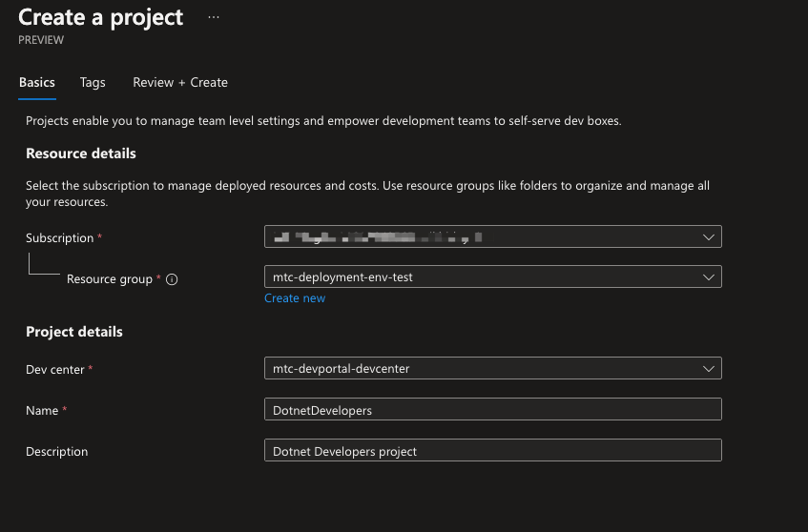Click the Create new resource group link

[x=295, y=298]
